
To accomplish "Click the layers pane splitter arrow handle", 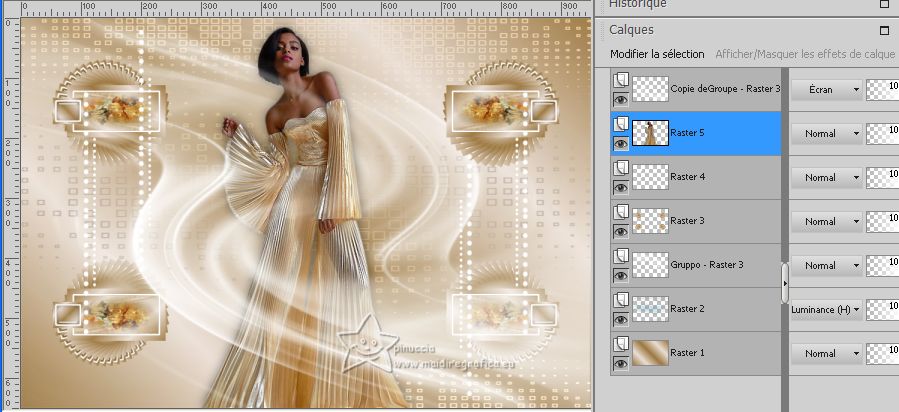I will tap(785, 283).
